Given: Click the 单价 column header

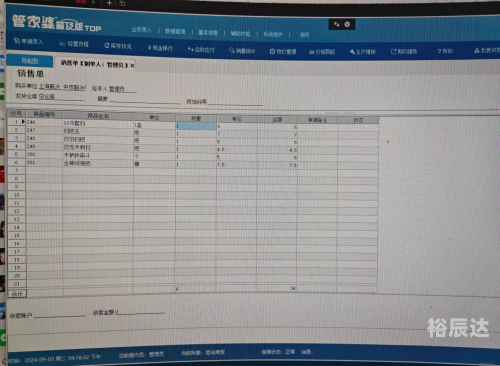Looking at the screenshot, I should click(237, 119).
